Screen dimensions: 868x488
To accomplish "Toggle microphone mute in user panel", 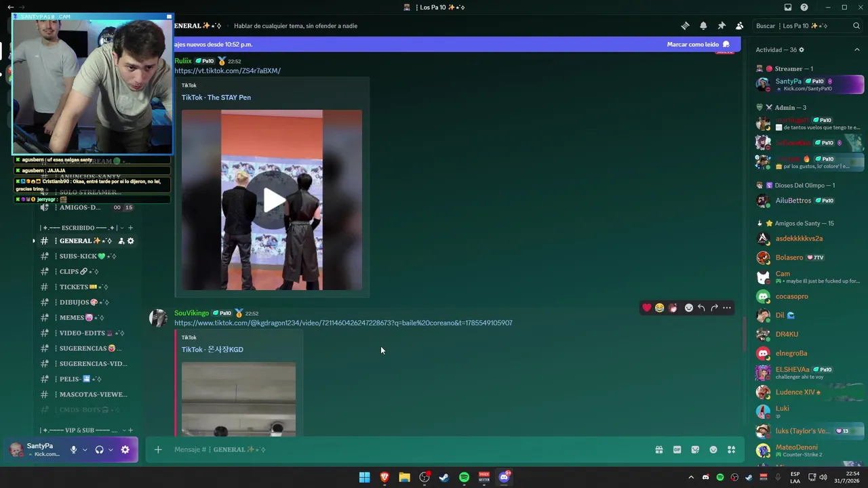I will 73,449.
